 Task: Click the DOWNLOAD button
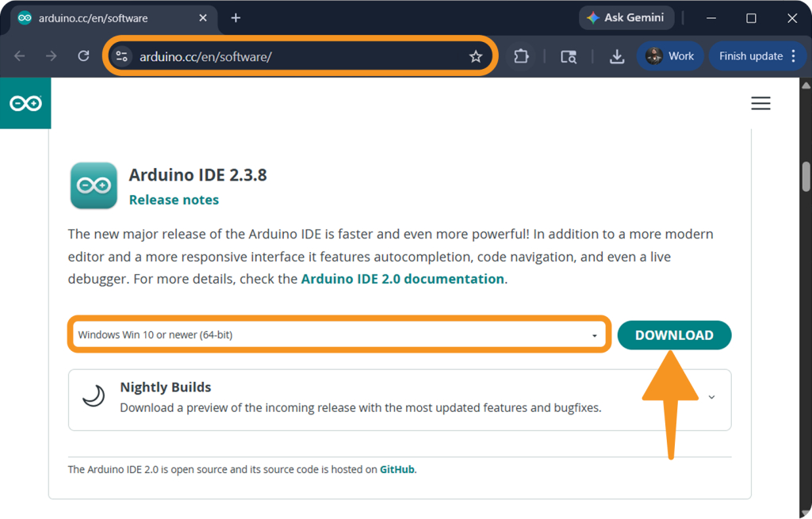[674, 335]
